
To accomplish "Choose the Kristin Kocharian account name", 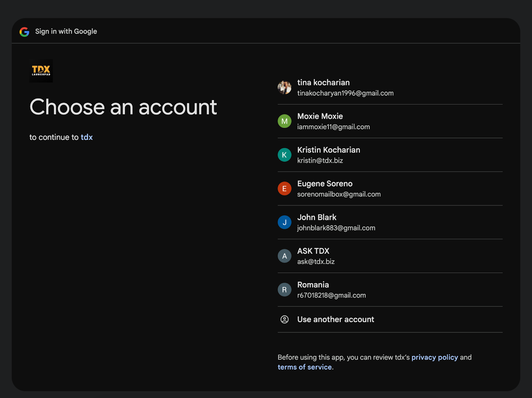I will tap(329, 150).
